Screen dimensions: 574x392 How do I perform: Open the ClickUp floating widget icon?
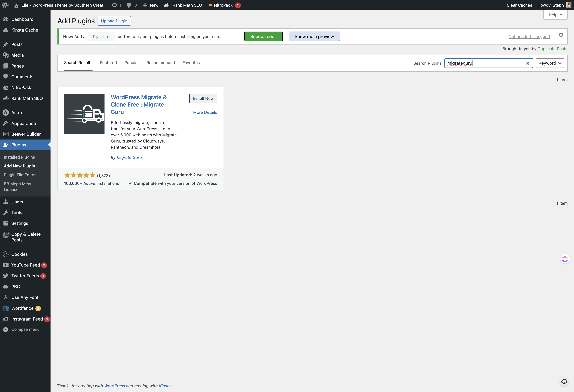[565, 259]
